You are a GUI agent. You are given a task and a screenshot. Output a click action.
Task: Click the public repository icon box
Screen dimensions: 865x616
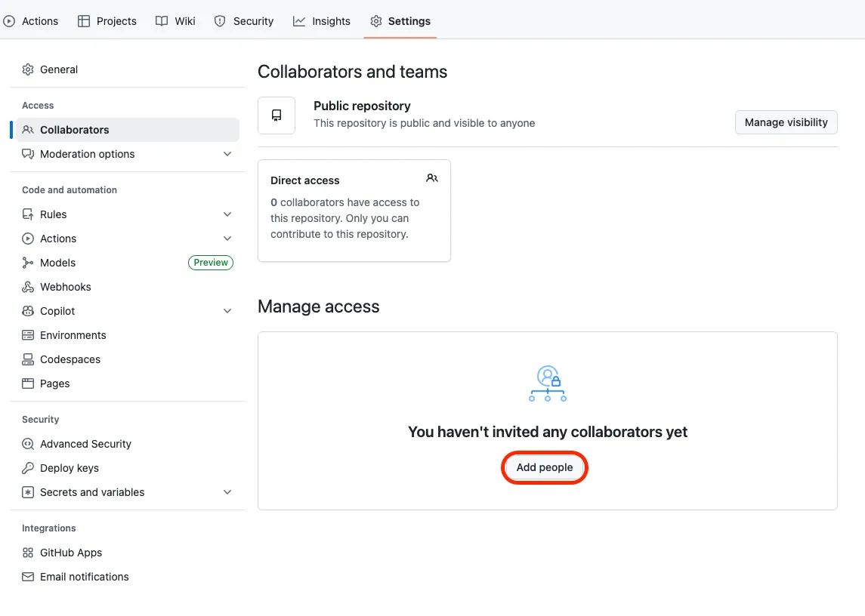pyautogui.click(x=276, y=115)
